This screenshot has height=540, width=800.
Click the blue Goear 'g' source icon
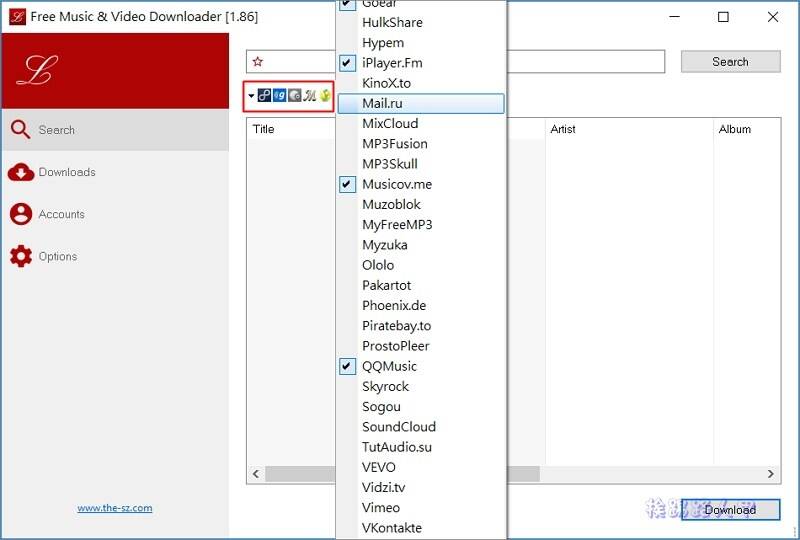(279, 95)
